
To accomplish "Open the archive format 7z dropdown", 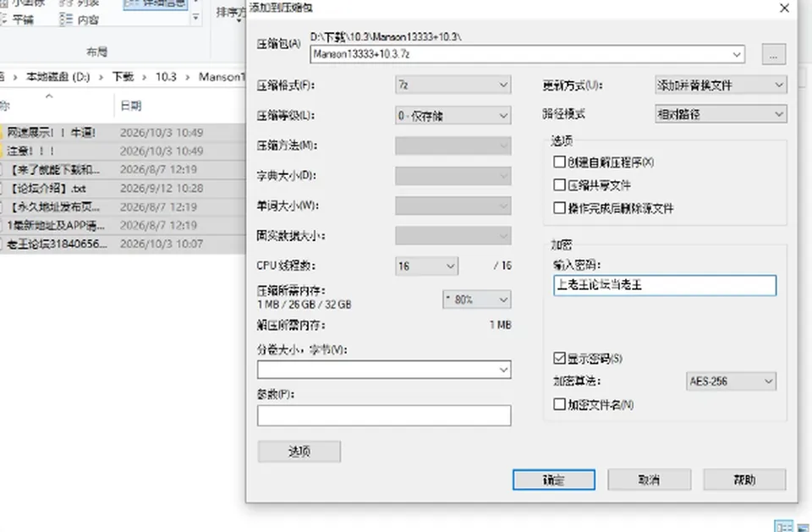I will coord(453,85).
